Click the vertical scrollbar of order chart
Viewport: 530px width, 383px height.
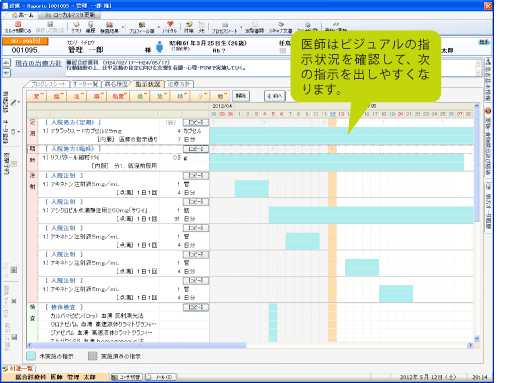click(x=477, y=166)
